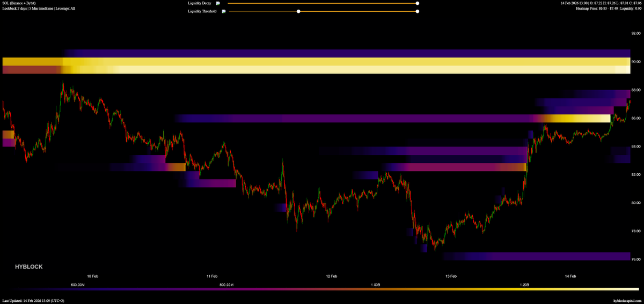Click the purple liquidity band near 76.00
The image size is (644, 304).
[537, 256]
